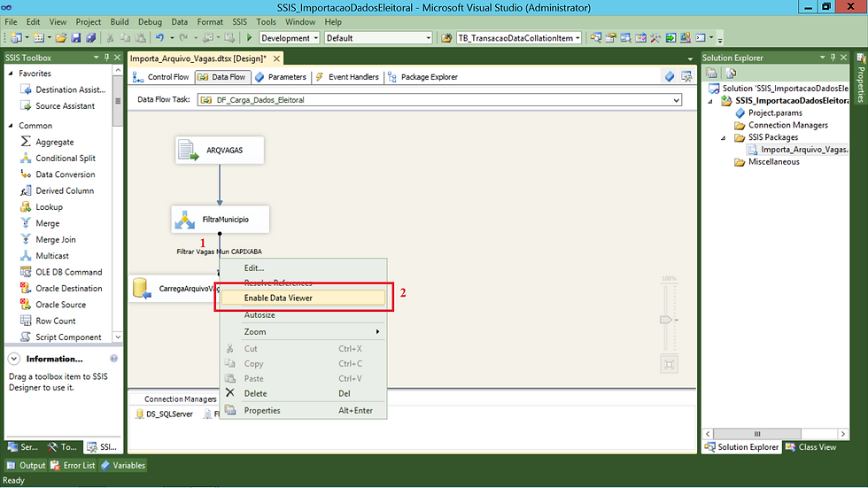This screenshot has height=488, width=868.
Task: Open the Error List panel tab
Action: pyautogui.click(x=73, y=465)
